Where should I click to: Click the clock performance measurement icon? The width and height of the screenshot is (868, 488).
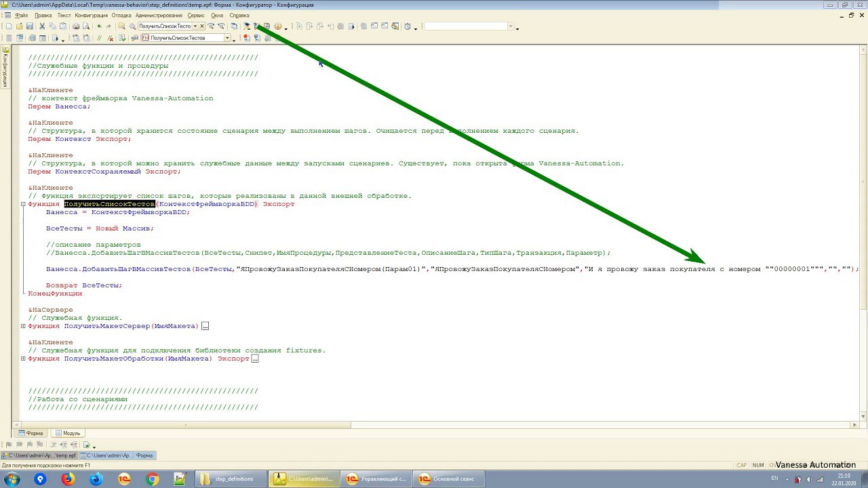click(408, 26)
